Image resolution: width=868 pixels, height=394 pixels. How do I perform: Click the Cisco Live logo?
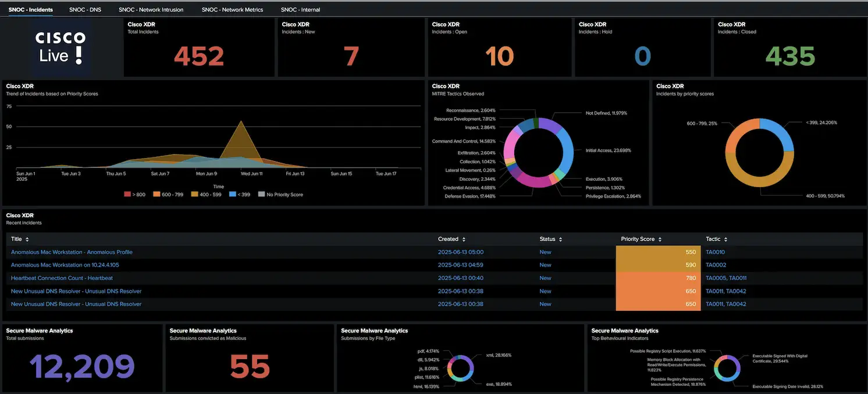coord(61,48)
